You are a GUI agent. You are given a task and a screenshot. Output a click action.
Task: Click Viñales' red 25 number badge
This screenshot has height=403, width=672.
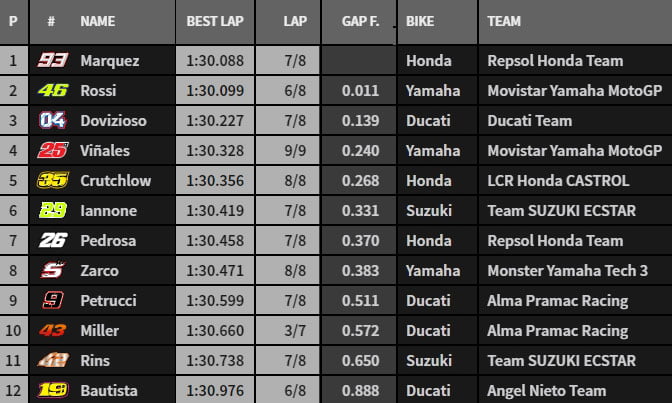click(x=51, y=150)
